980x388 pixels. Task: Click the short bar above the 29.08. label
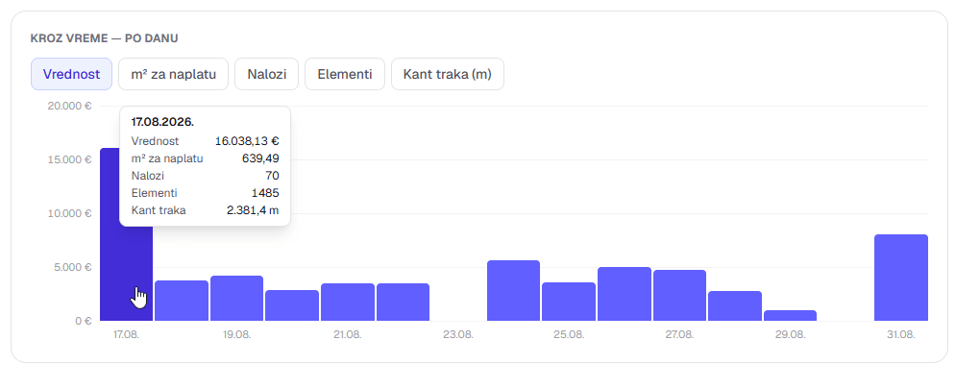pyautogui.click(x=790, y=316)
